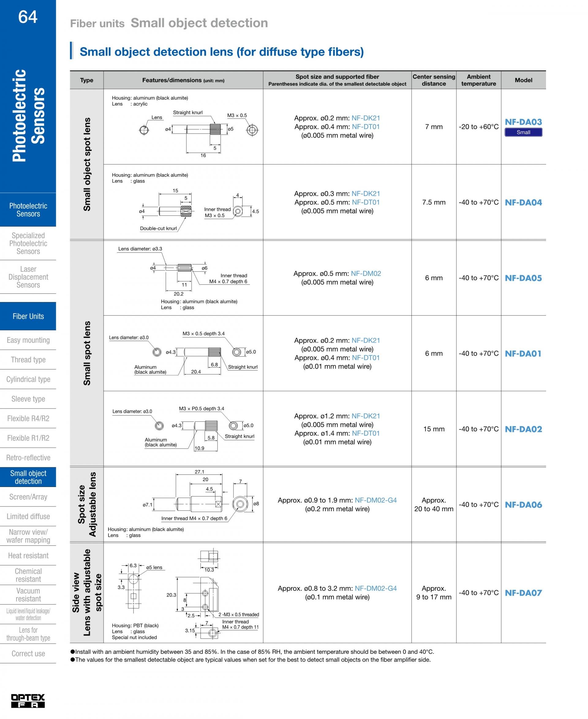The width and height of the screenshot is (588, 719).
Task: Click the '15 mm' sensing distance cell
Action: [x=434, y=429]
